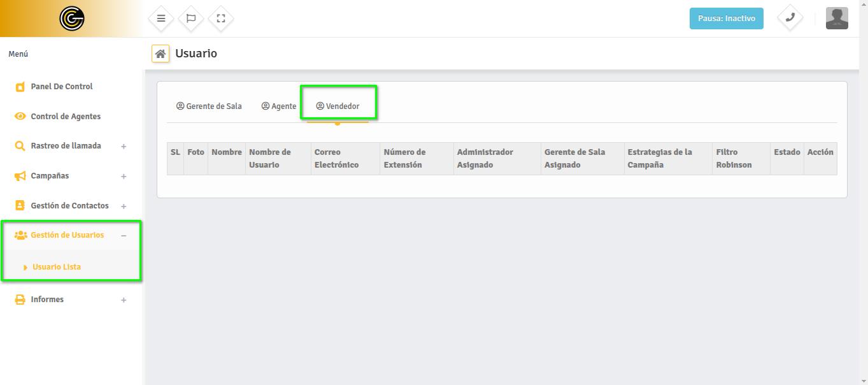Open Control de Agentes page
868x385 pixels.
point(65,117)
